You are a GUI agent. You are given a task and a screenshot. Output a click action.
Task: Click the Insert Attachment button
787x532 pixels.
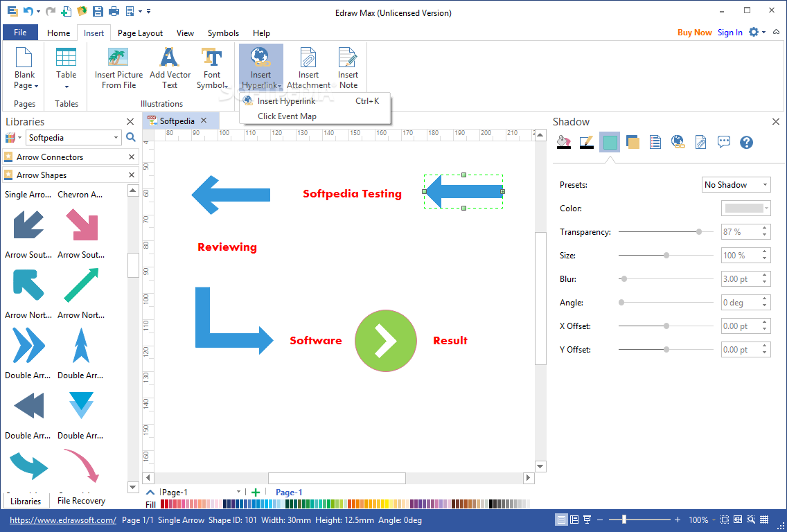pos(308,69)
